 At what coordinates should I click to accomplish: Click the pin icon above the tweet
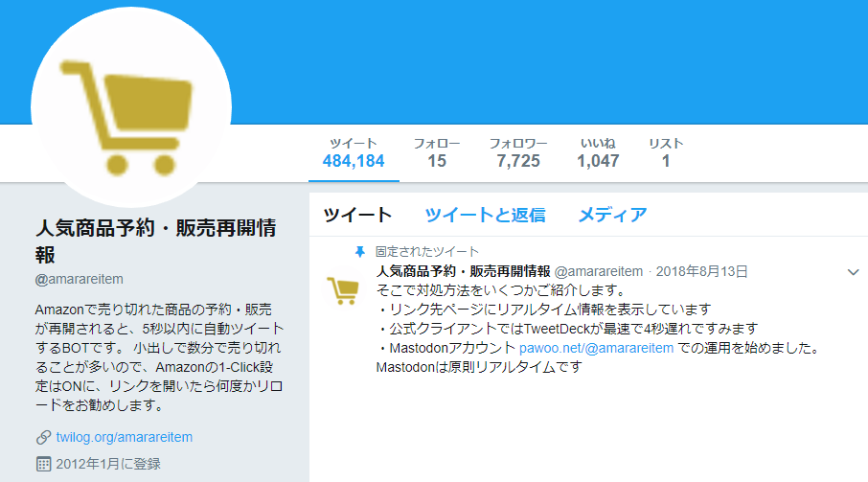tap(360, 252)
